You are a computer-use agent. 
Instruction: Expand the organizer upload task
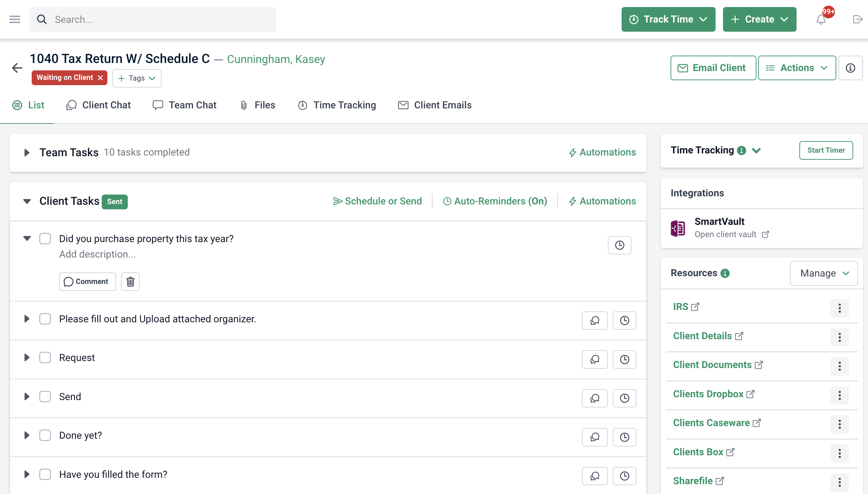coord(27,319)
